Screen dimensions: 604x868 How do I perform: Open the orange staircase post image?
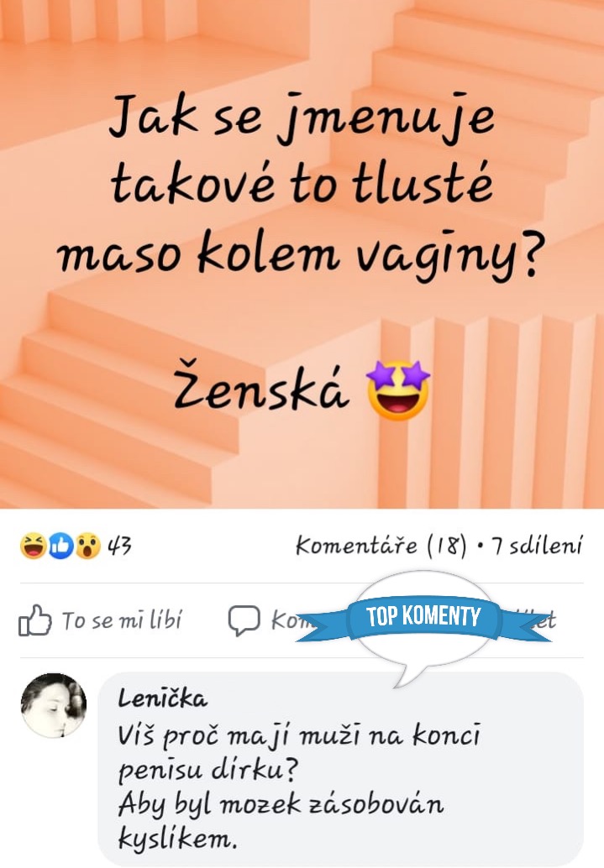click(x=302, y=254)
